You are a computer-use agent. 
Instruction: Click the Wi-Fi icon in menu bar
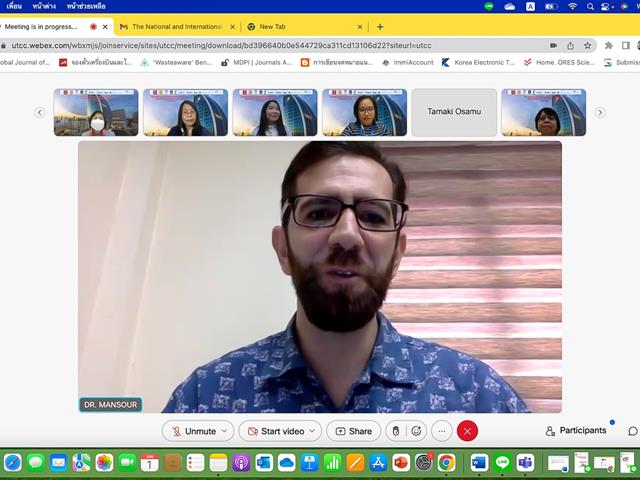572,6
